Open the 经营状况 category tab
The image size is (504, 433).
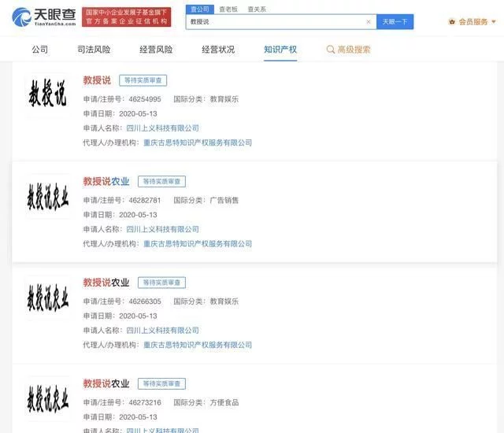pyautogui.click(x=218, y=50)
